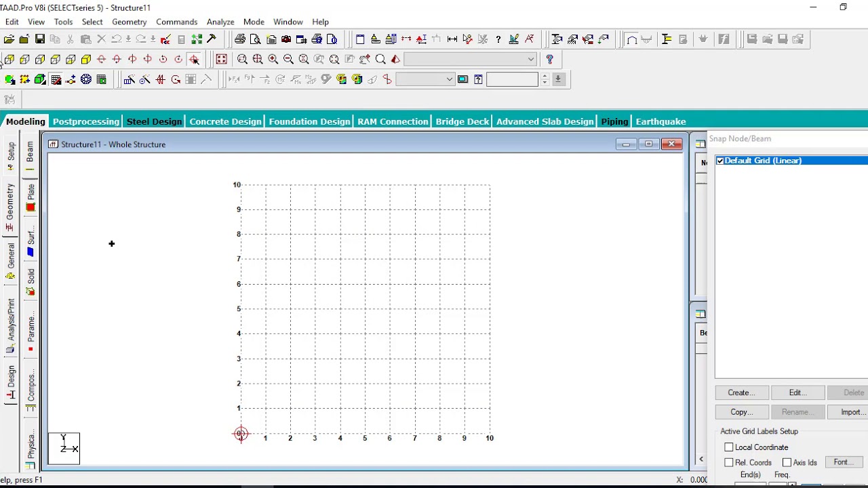Switch to the Postprocessing tab
The image size is (868, 488).
click(86, 121)
